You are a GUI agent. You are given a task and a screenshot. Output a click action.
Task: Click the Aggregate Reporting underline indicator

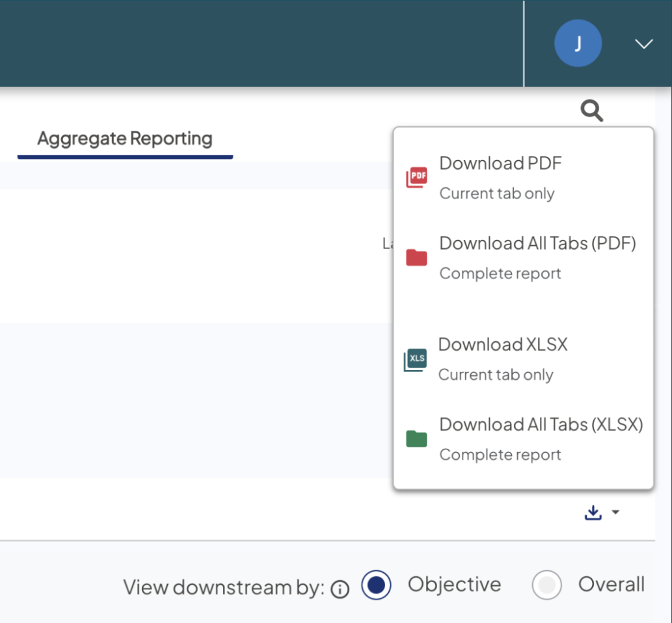click(x=125, y=156)
